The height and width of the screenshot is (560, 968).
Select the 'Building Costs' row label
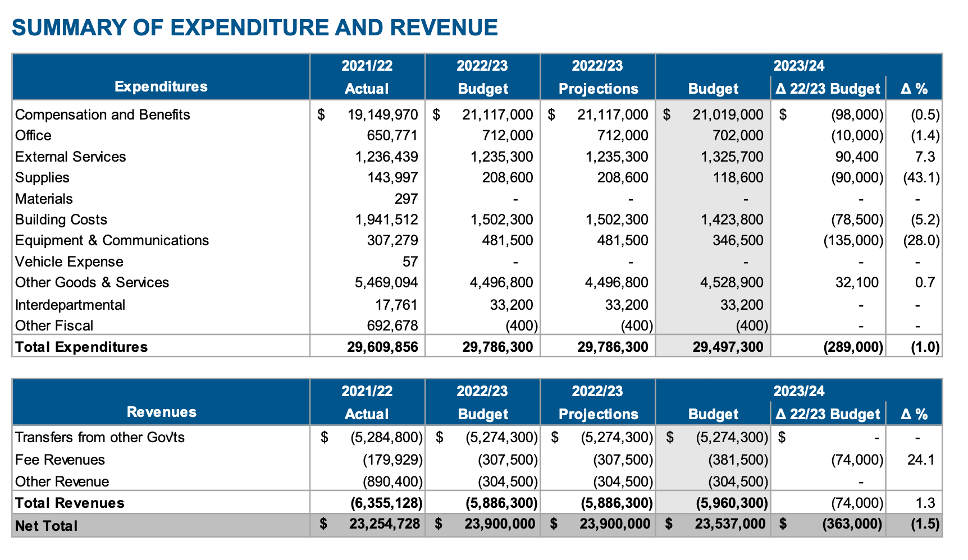(x=61, y=219)
